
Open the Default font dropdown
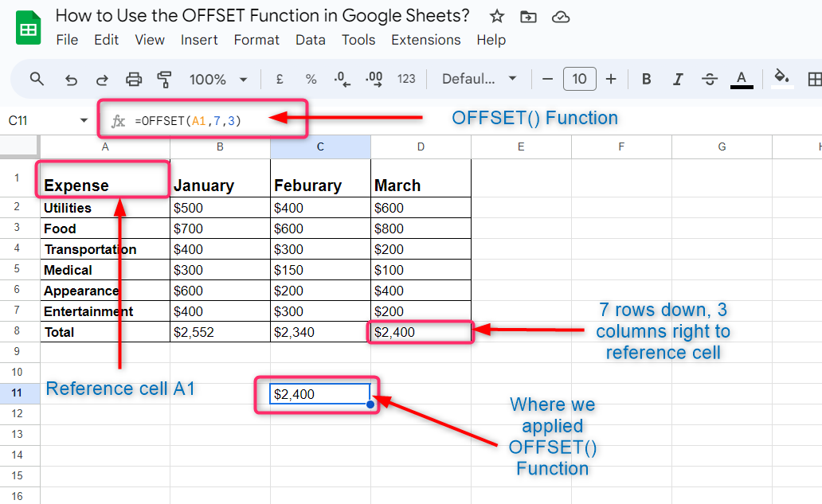pyautogui.click(x=479, y=79)
